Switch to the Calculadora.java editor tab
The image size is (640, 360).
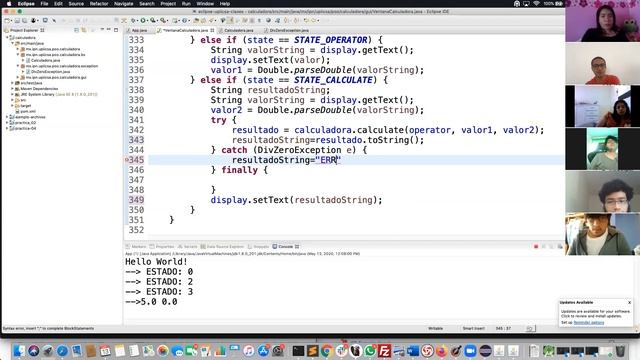[x=238, y=30]
